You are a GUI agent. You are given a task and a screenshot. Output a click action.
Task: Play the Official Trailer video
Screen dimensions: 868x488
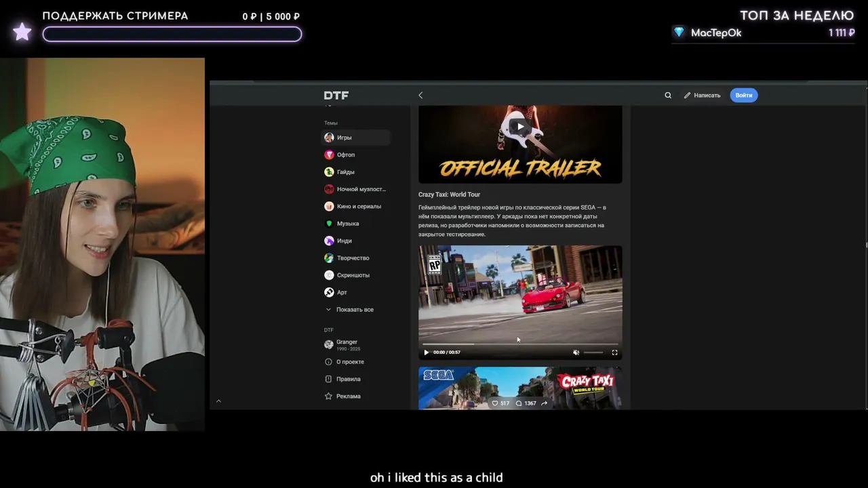[520, 127]
